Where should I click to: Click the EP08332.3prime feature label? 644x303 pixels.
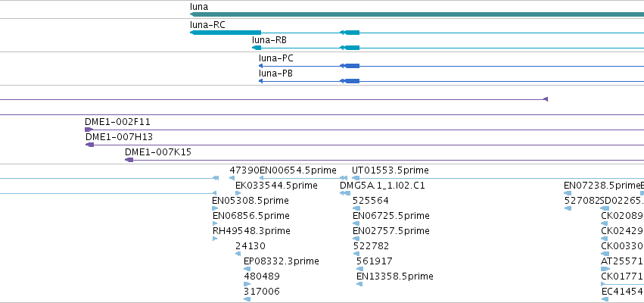pos(282,261)
